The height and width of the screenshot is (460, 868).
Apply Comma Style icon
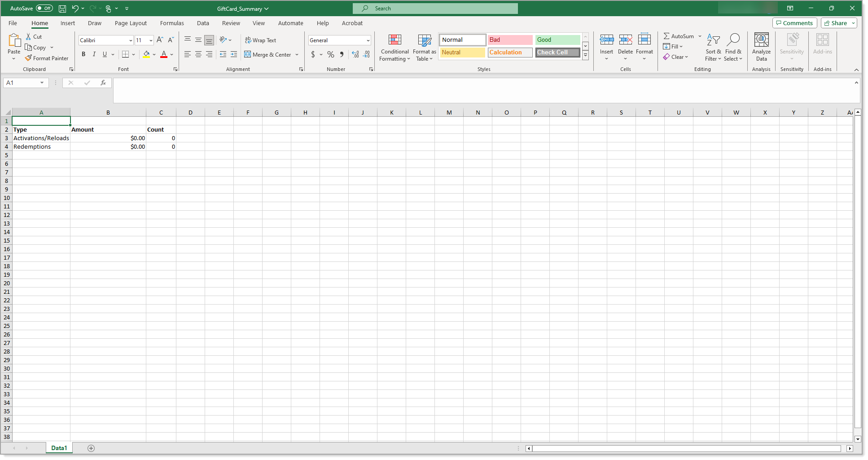pyautogui.click(x=342, y=54)
